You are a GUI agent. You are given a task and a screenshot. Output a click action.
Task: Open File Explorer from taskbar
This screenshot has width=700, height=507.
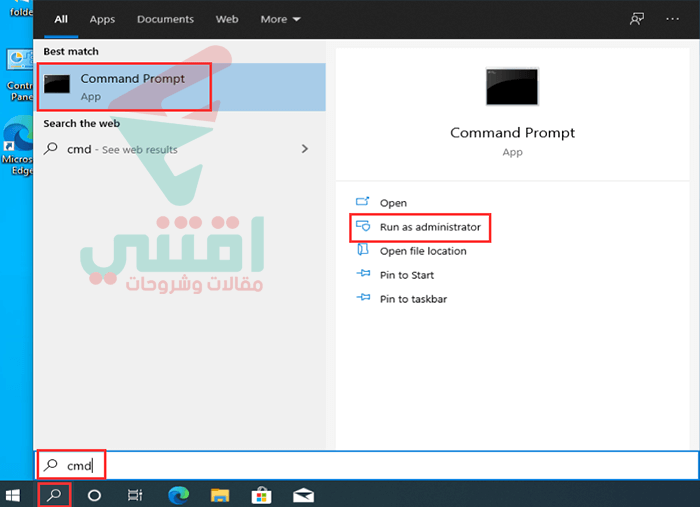tap(220, 495)
